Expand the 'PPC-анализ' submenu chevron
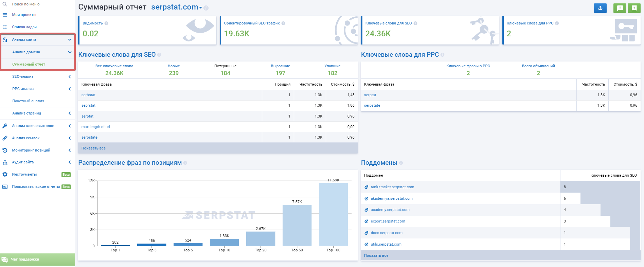The width and height of the screenshot is (644, 267). pyautogui.click(x=70, y=89)
